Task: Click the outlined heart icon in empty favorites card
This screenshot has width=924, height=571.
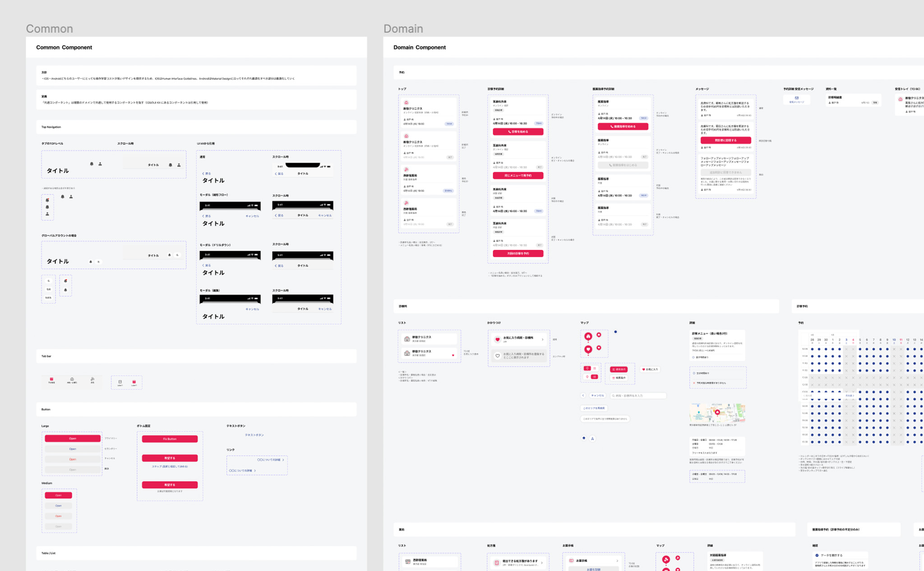Action: [x=498, y=355]
